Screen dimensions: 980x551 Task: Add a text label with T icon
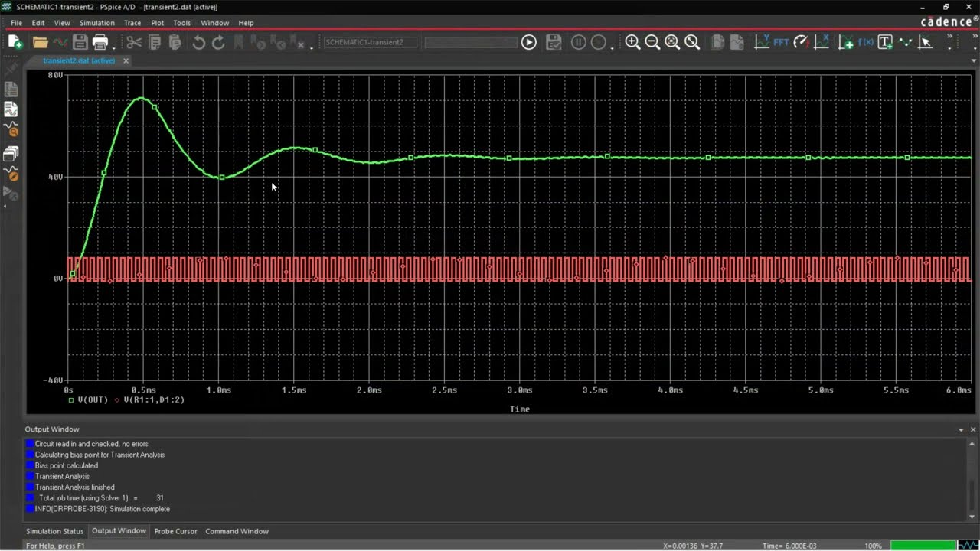(x=885, y=42)
